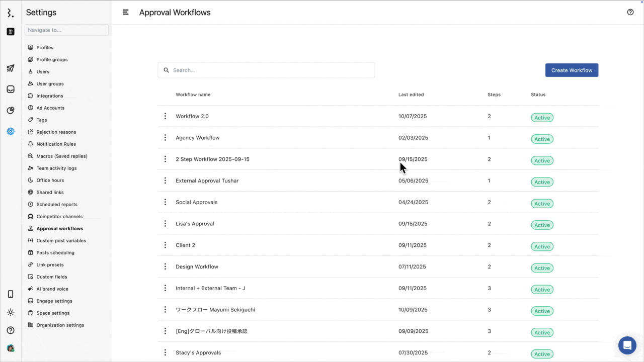Viewport: 644px width, 362px height.
Task: Open three-dot menu for Agency Workflow
Action: [165, 138]
